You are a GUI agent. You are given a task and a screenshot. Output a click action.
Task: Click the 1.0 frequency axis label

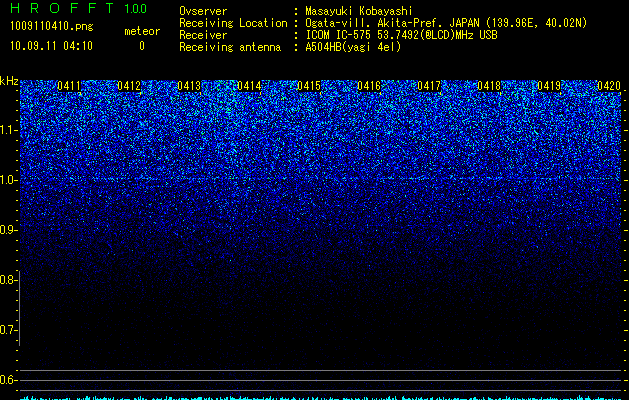[x=8, y=180]
